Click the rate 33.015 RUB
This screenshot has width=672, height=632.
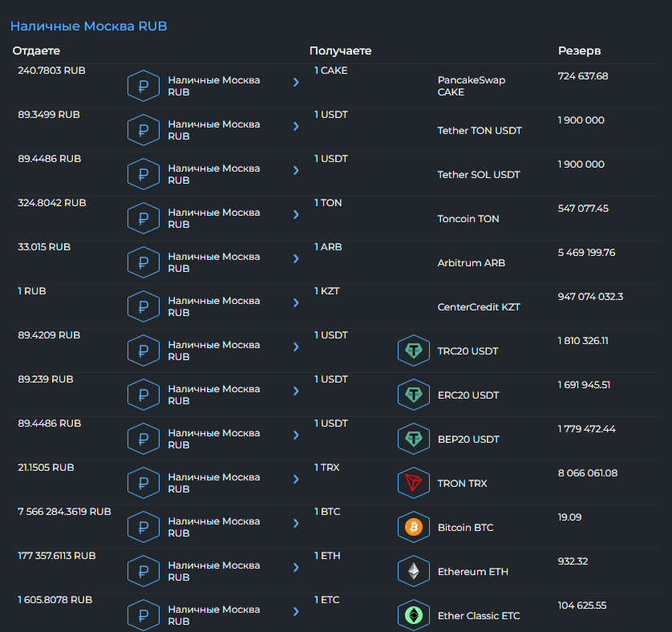(44, 247)
